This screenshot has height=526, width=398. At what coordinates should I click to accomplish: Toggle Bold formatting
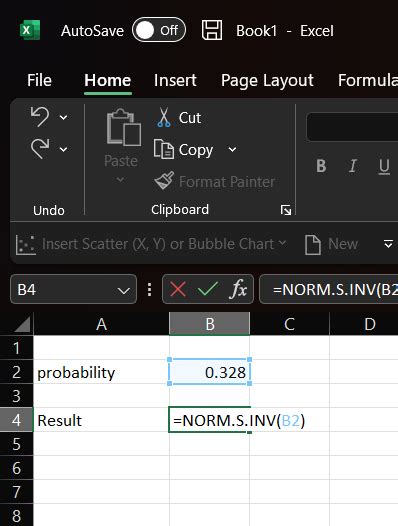321,166
